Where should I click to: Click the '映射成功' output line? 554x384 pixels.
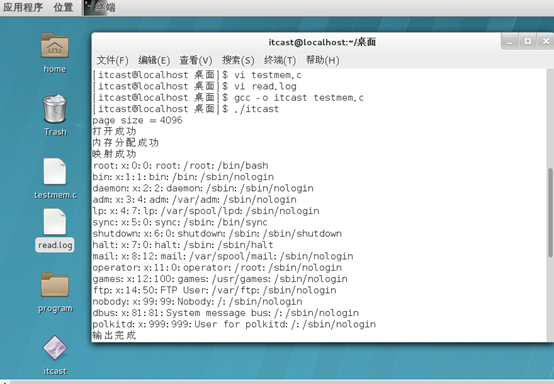pos(114,154)
